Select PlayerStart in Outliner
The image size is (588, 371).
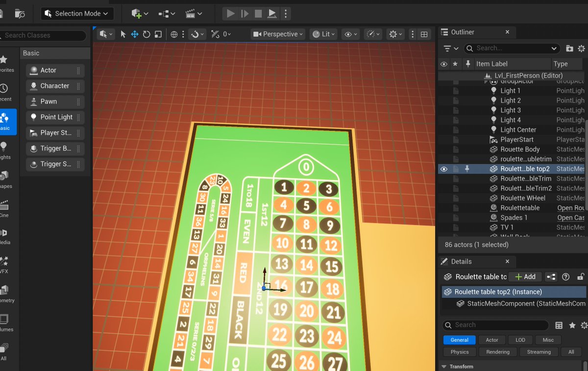click(x=517, y=140)
